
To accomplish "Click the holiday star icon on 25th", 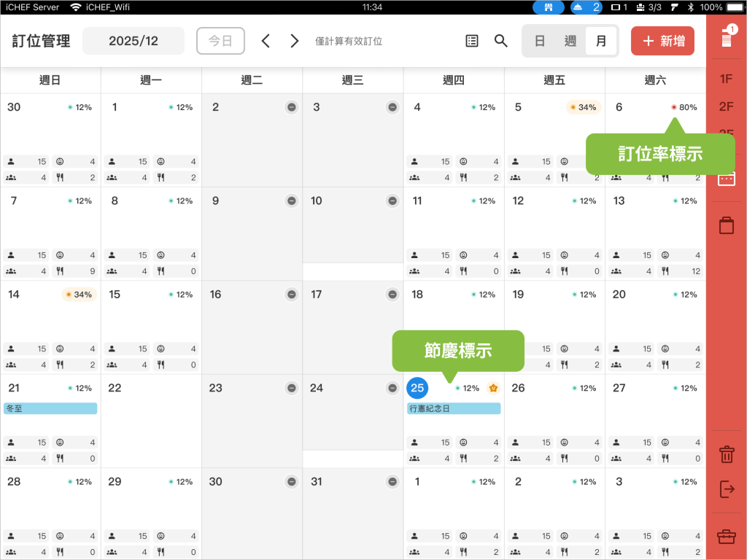I will 493,388.
